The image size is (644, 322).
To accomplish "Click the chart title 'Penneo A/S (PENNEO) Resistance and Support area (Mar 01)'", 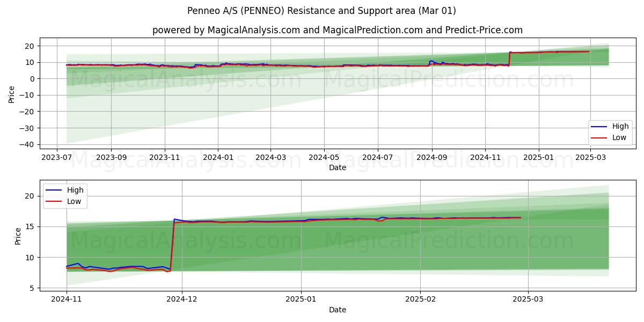I will [x=322, y=11].
